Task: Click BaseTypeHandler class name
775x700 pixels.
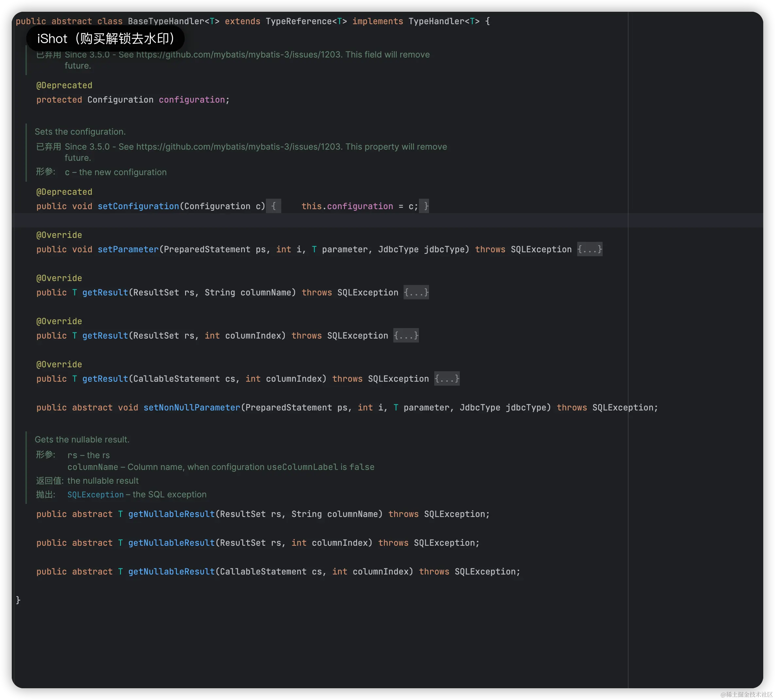Action: tap(166, 22)
